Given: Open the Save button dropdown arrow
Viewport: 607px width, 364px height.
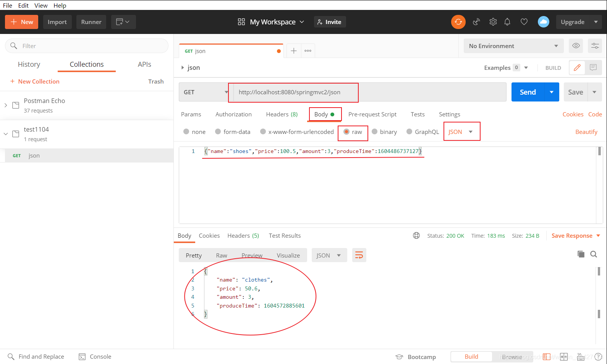Looking at the screenshot, I should 594,92.
